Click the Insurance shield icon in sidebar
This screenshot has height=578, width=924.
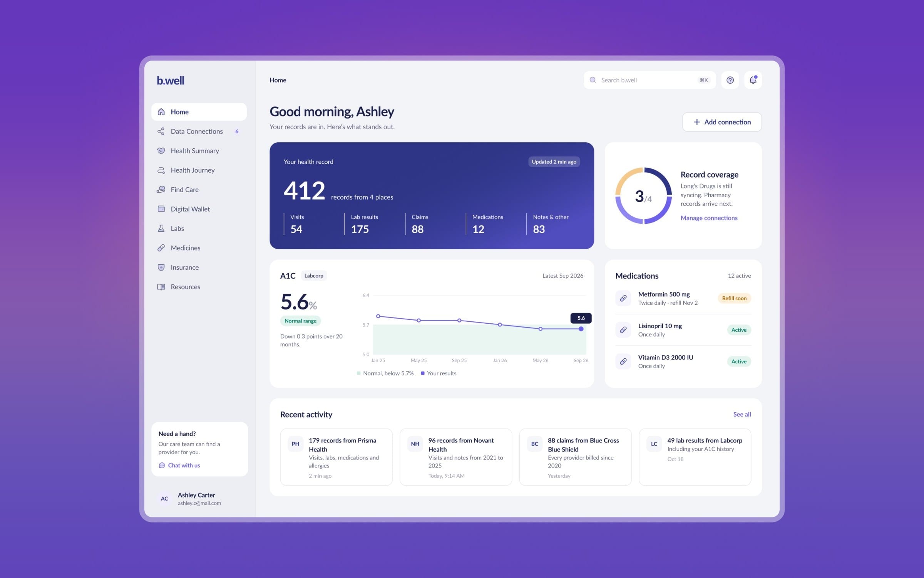161,267
